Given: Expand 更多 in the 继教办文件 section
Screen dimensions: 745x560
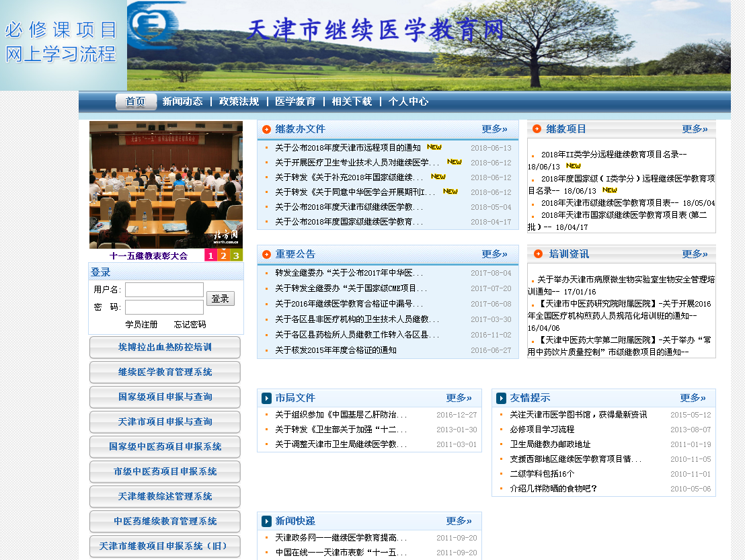Looking at the screenshot, I should pyautogui.click(x=494, y=129).
